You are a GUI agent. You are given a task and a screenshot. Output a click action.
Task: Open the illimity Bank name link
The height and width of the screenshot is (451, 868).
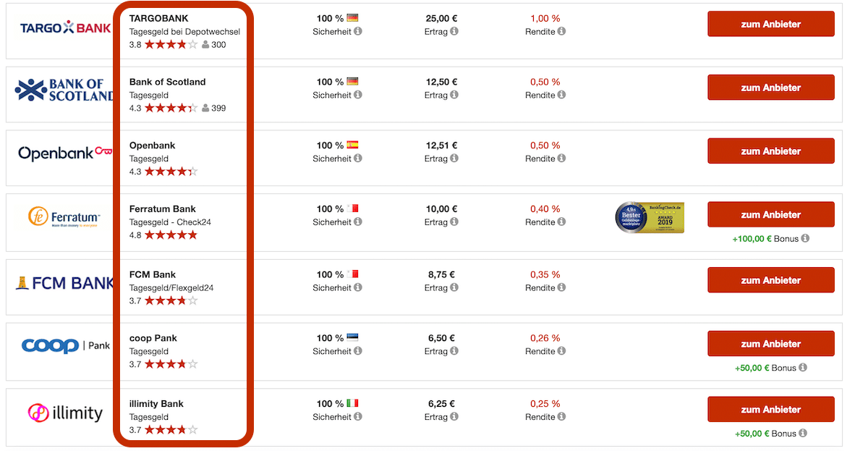click(156, 404)
